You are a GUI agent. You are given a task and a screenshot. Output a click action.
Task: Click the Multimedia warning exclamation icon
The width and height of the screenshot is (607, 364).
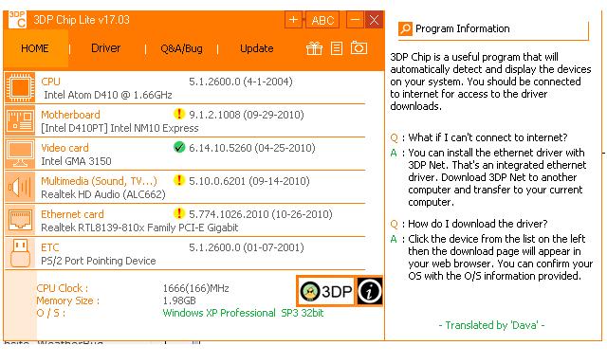(x=179, y=180)
